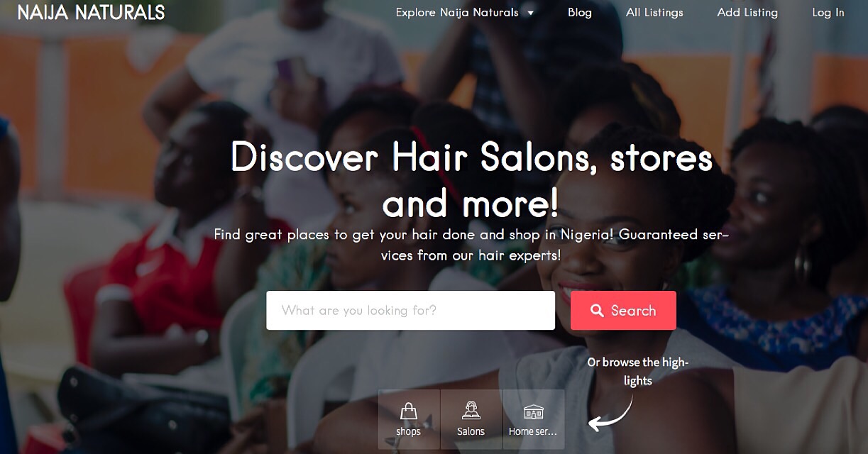868x454 pixels.
Task: Open All Listings from the navigation
Action: point(654,13)
